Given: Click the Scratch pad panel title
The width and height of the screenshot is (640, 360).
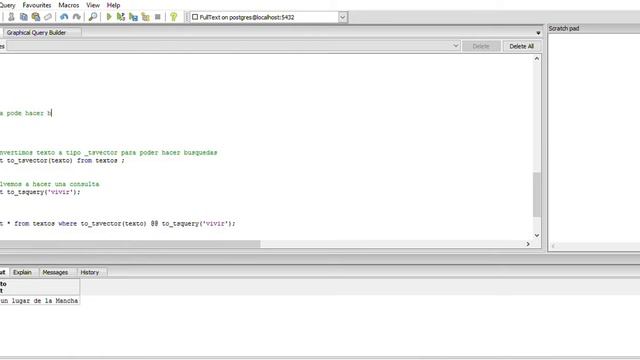Looking at the screenshot, I should point(564,28).
